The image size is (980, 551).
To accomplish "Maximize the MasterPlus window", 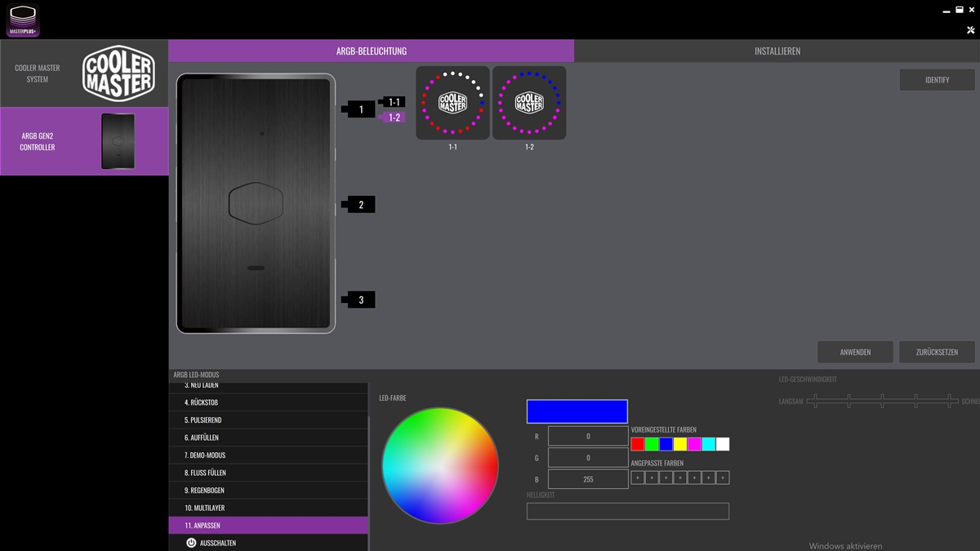I will (x=959, y=11).
